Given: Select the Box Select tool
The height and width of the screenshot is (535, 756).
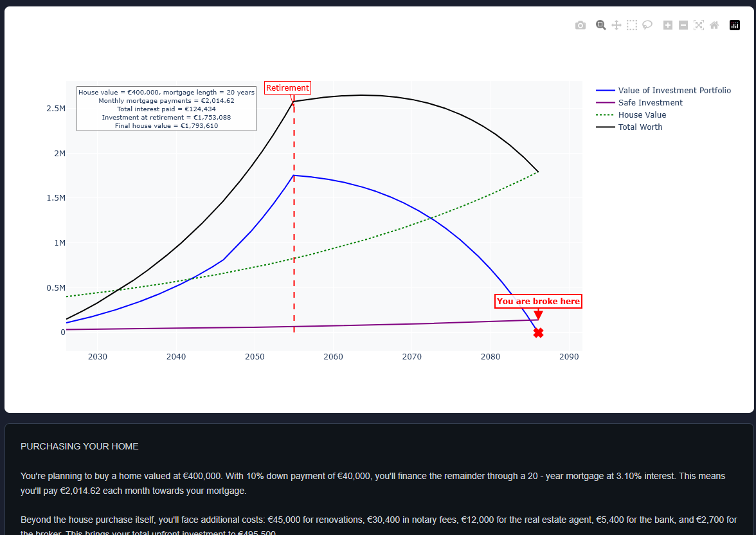Looking at the screenshot, I should point(631,24).
